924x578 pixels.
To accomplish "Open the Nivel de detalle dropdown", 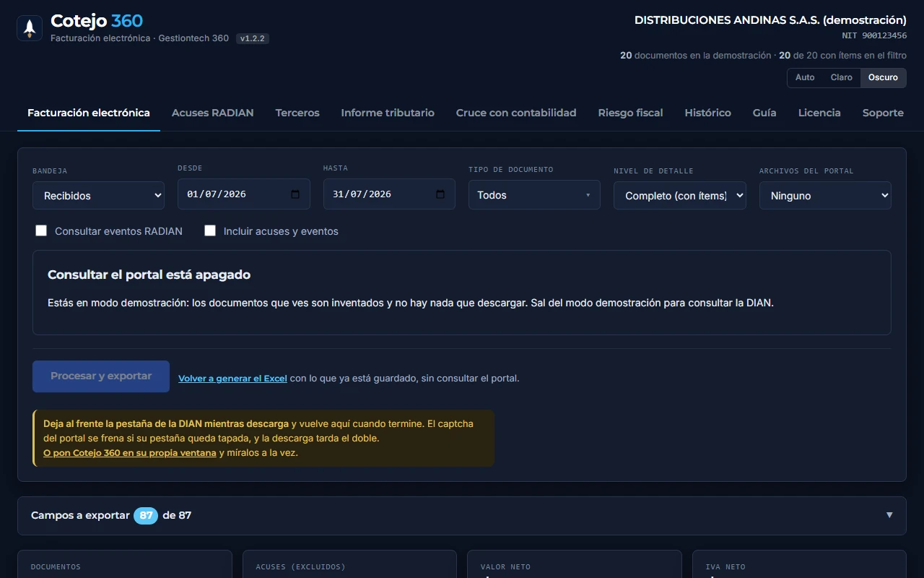I will [680, 195].
